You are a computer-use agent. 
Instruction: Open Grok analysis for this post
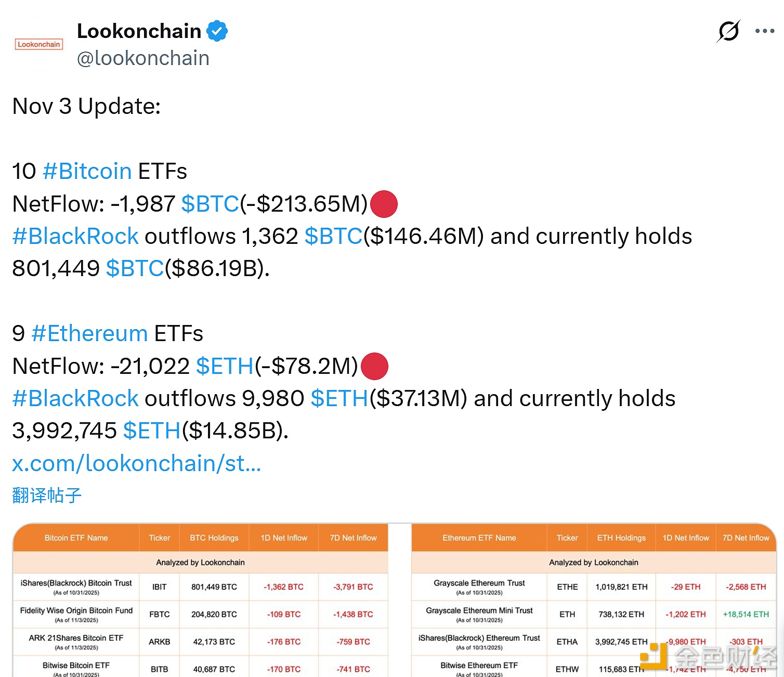[728, 31]
